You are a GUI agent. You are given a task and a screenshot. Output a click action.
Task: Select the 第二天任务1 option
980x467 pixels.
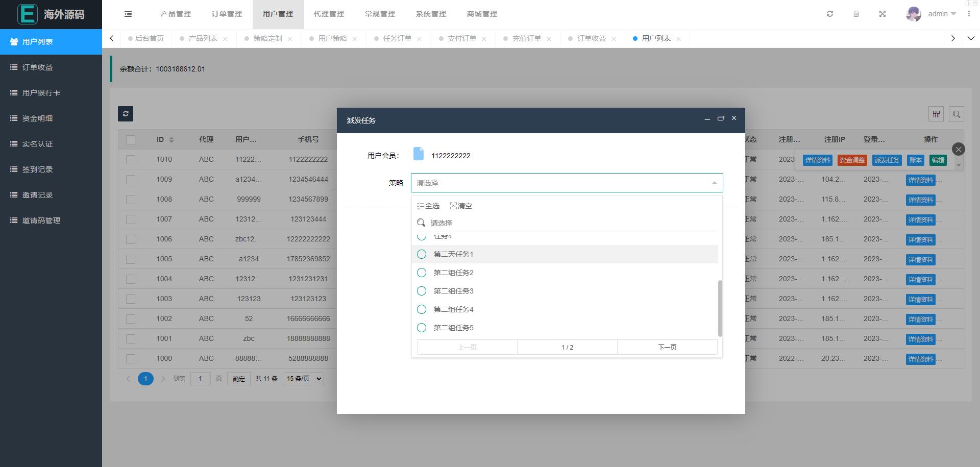coord(453,254)
